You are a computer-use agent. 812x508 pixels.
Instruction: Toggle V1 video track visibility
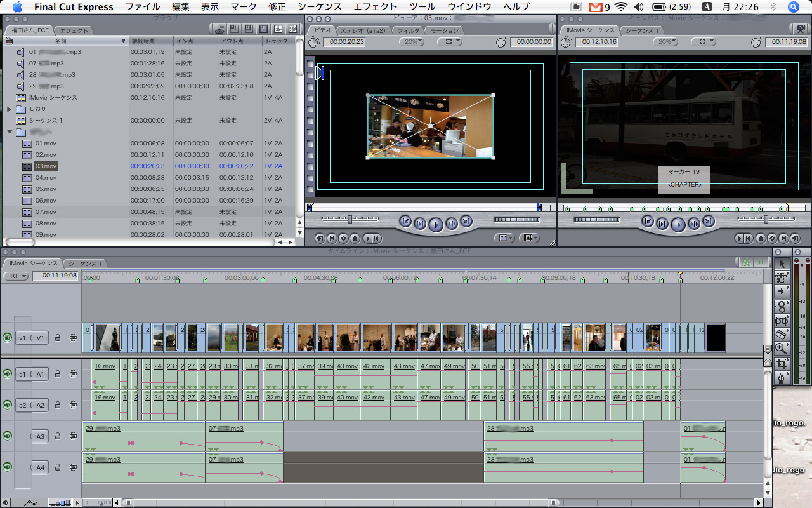point(8,338)
